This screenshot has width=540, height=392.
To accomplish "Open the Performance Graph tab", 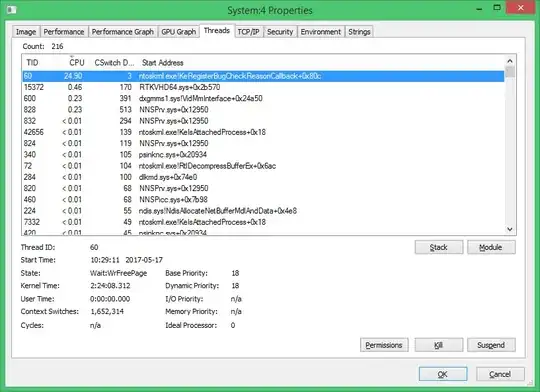I will coord(123,32).
